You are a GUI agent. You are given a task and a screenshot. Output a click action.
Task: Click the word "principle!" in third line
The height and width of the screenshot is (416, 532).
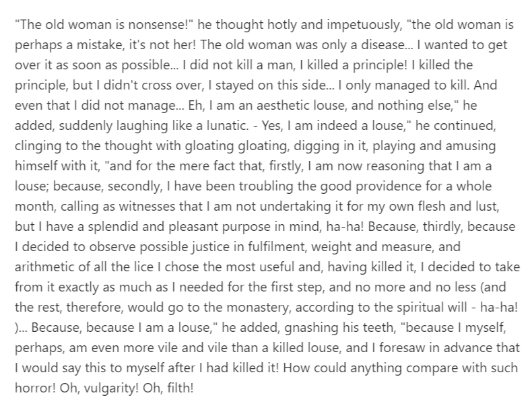(380, 65)
